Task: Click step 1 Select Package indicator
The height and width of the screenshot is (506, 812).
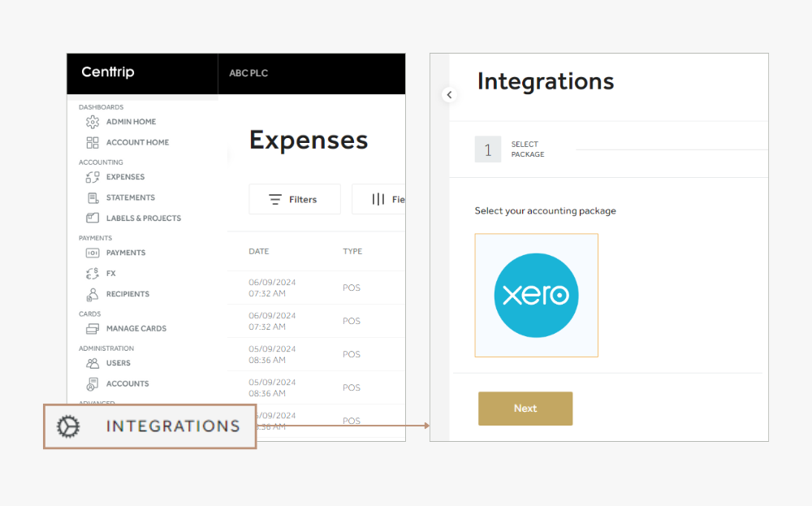Action: [488, 149]
